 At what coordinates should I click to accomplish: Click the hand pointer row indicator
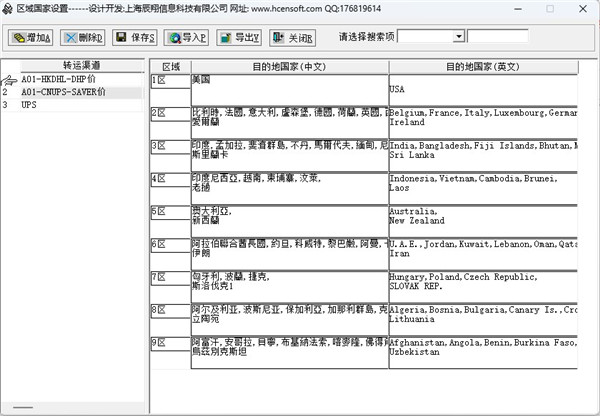coord(8,79)
